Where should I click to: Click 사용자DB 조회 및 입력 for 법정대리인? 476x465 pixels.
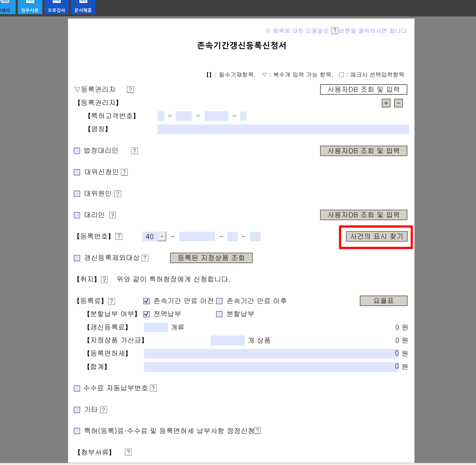(x=364, y=151)
